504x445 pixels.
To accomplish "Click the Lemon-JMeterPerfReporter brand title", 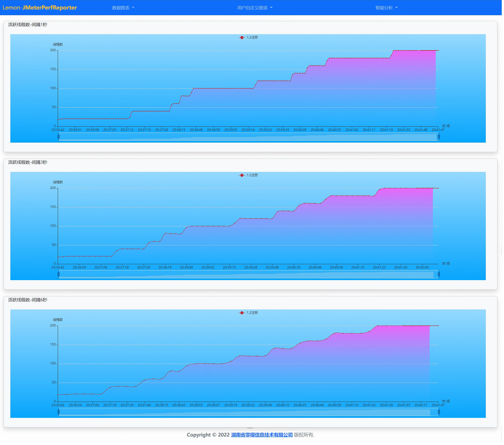I will coord(40,8).
